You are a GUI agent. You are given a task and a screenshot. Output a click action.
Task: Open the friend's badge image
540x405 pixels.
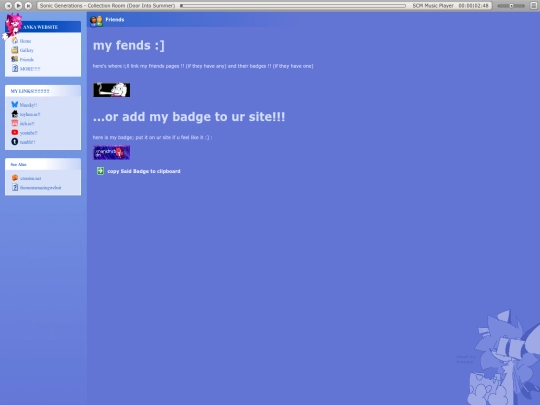112,90
